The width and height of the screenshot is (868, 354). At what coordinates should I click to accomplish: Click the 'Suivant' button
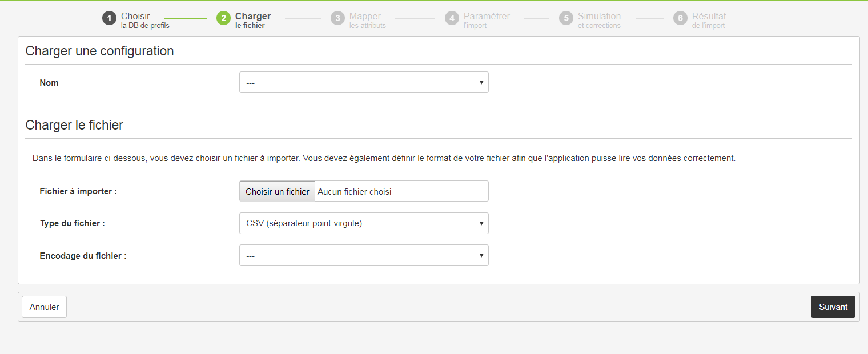(x=833, y=307)
